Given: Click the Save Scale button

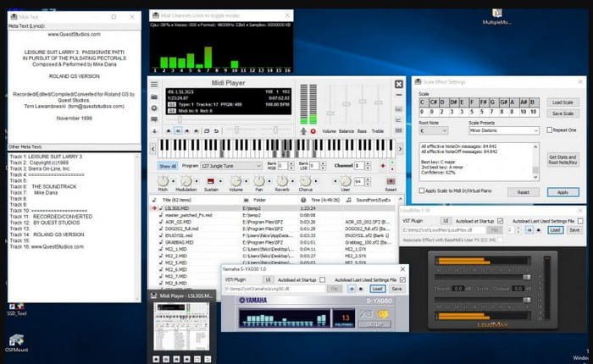Looking at the screenshot, I should (x=563, y=113).
